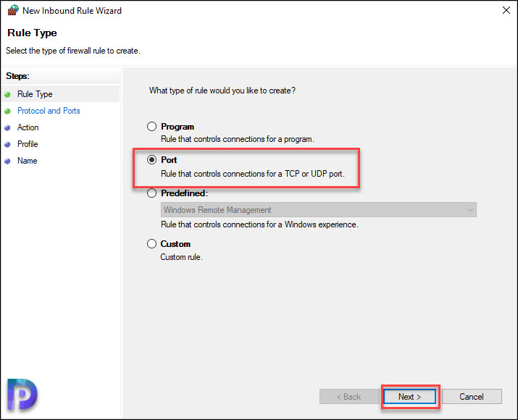Select the Rule Type step in sidebar
The width and height of the screenshot is (518, 420).
[35, 94]
